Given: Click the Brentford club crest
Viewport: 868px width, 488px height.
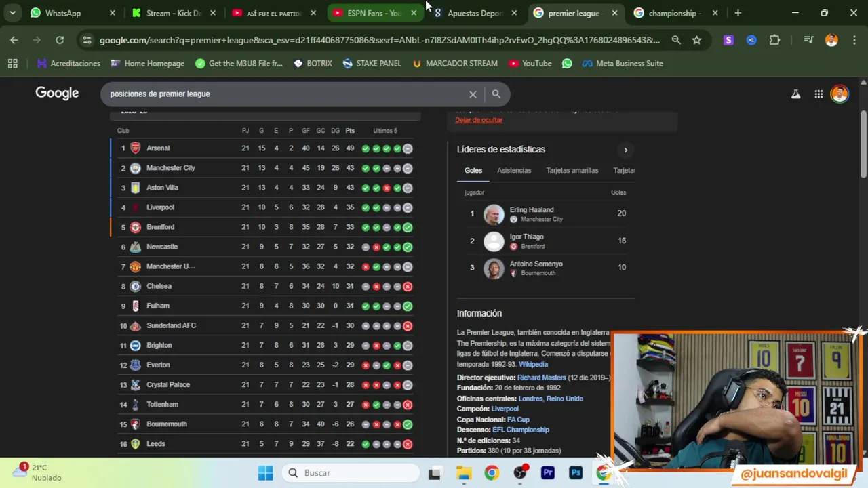Looking at the screenshot, I should [135, 227].
